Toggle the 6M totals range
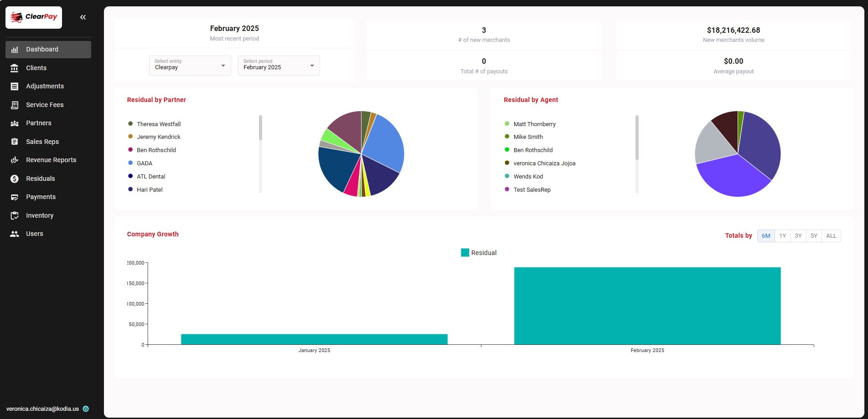The width and height of the screenshot is (868, 419). click(766, 236)
